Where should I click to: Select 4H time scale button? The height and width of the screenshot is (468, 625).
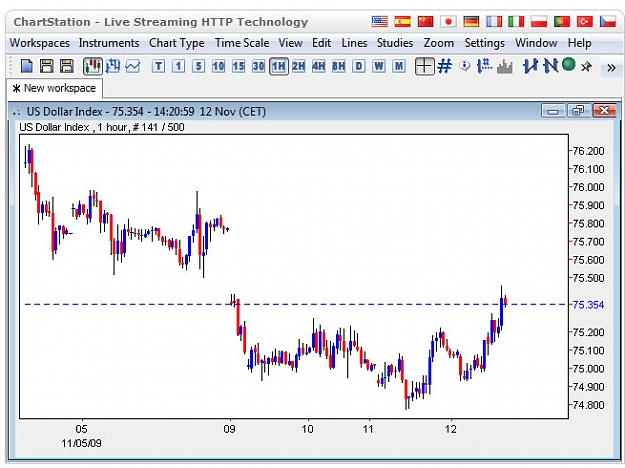coord(318,66)
